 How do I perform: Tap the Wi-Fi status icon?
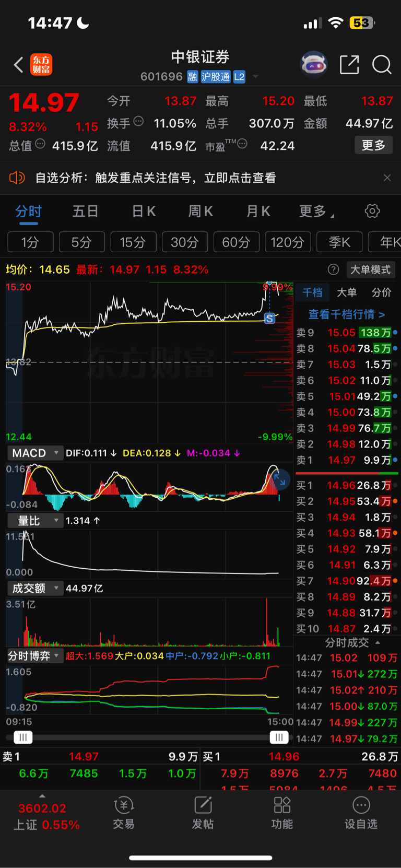336,23
